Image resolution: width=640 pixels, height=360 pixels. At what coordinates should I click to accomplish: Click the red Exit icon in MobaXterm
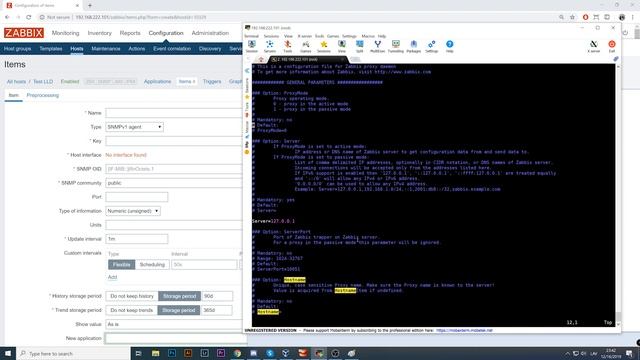tap(611, 46)
